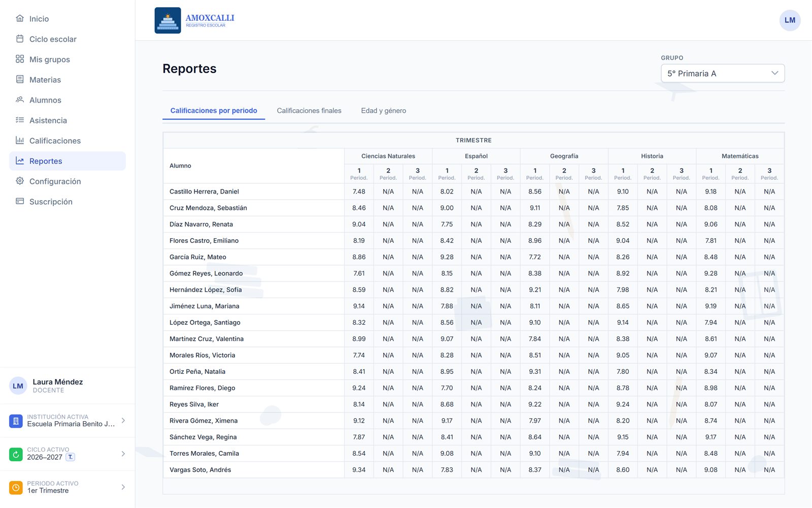The image size is (812, 508).
Task: Click the T. badge next to 2026–2027
Action: pos(71,457)
